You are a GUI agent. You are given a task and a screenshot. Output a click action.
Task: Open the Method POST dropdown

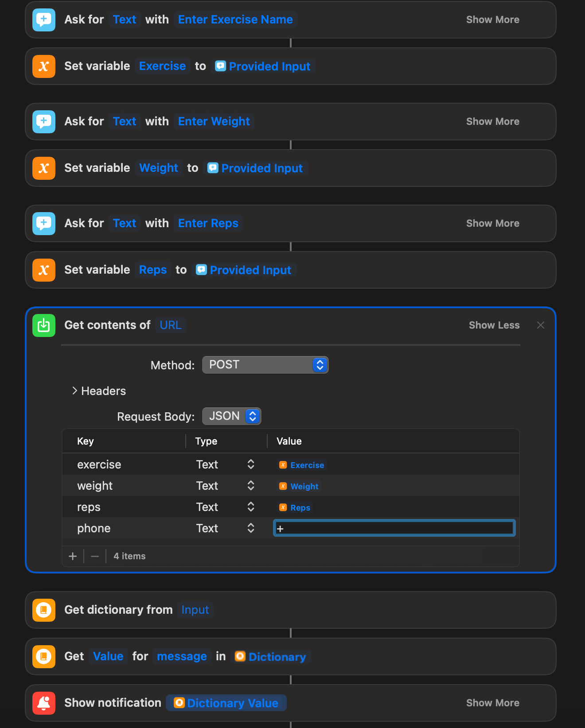(x=265, y=365)
